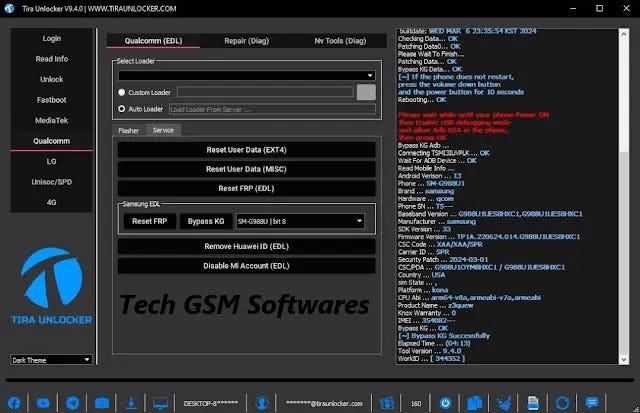Click the copy documents icon
The image size is (640, 413).
tap(474, 403)
